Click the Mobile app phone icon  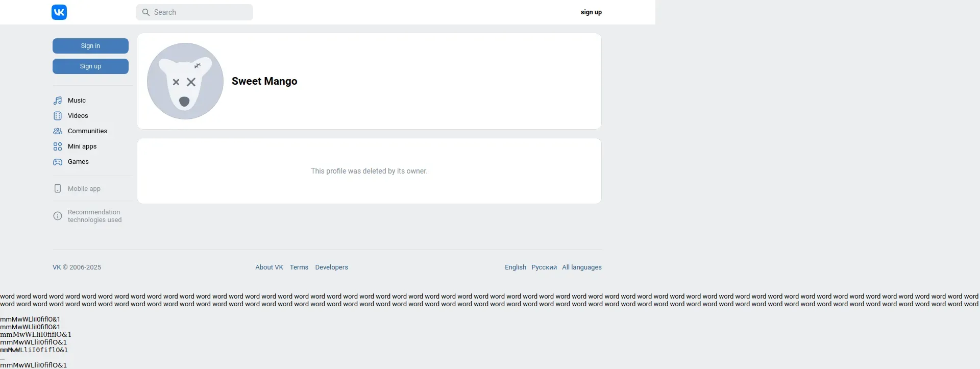58,188
